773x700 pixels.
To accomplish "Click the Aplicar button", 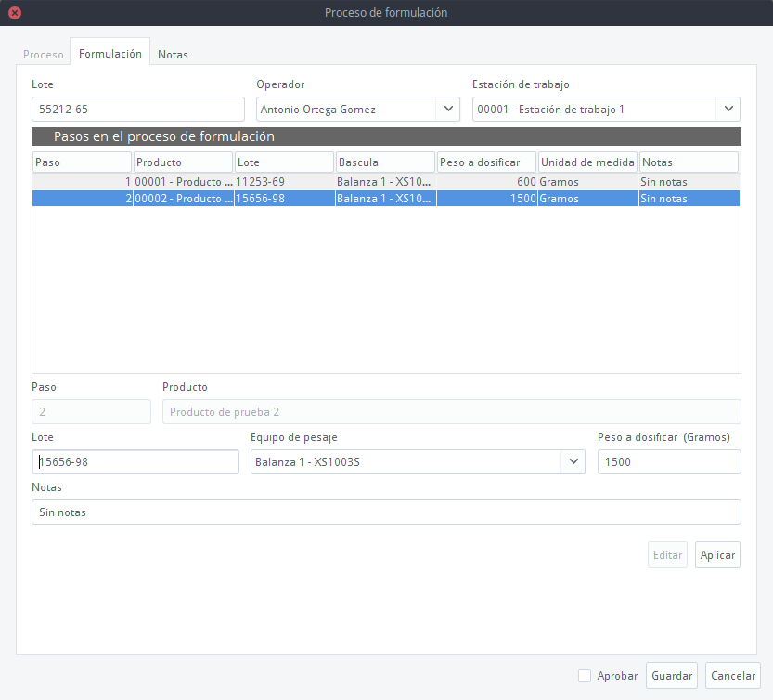I will coord(717,555).
